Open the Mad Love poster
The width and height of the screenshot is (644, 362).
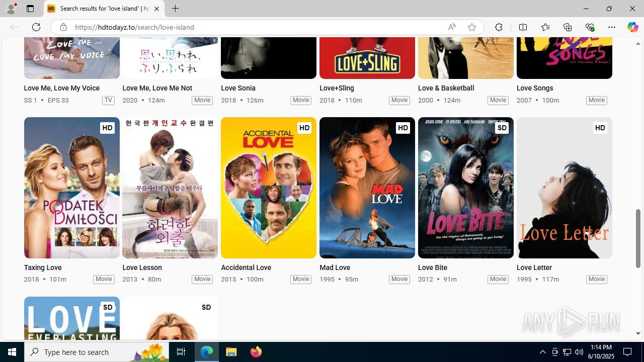pyautogui.click(x=367, y=188)
